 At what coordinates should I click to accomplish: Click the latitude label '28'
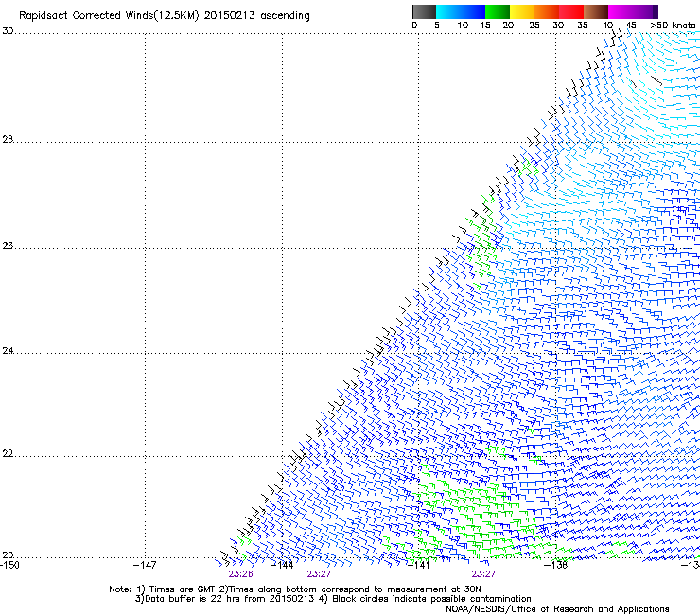(x=8, y=139)
